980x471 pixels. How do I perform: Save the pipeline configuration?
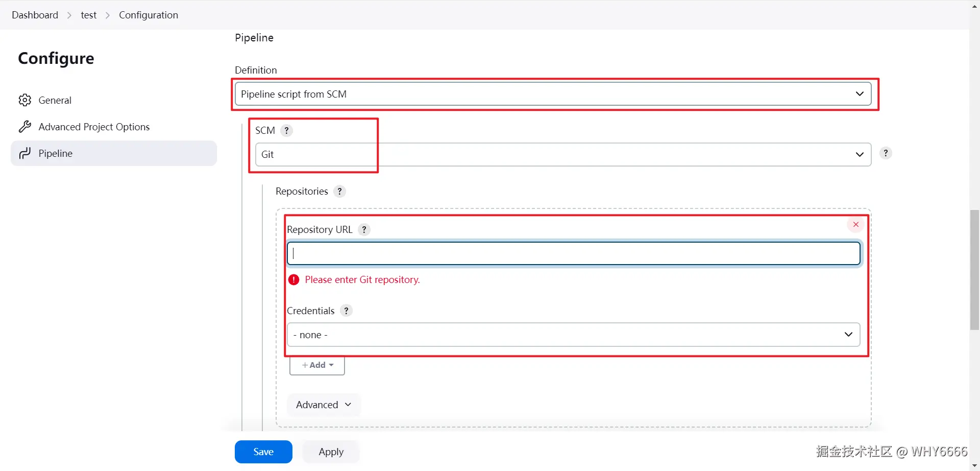[263, 452]
